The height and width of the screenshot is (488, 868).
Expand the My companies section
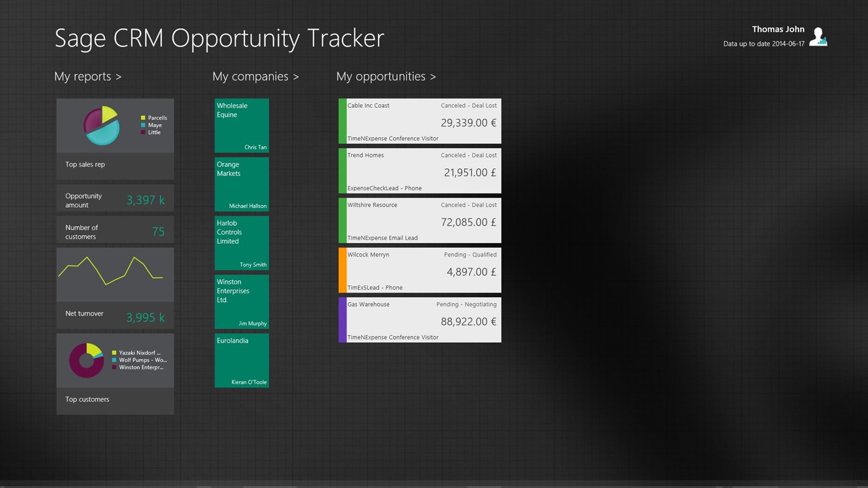coord(255,76)
